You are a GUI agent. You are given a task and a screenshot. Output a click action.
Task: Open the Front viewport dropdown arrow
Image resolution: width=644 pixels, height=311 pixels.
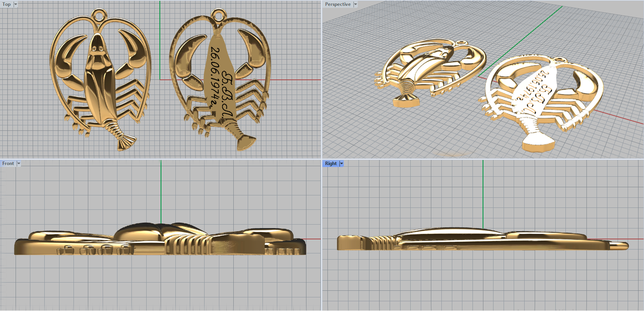(x=19, y=164)
